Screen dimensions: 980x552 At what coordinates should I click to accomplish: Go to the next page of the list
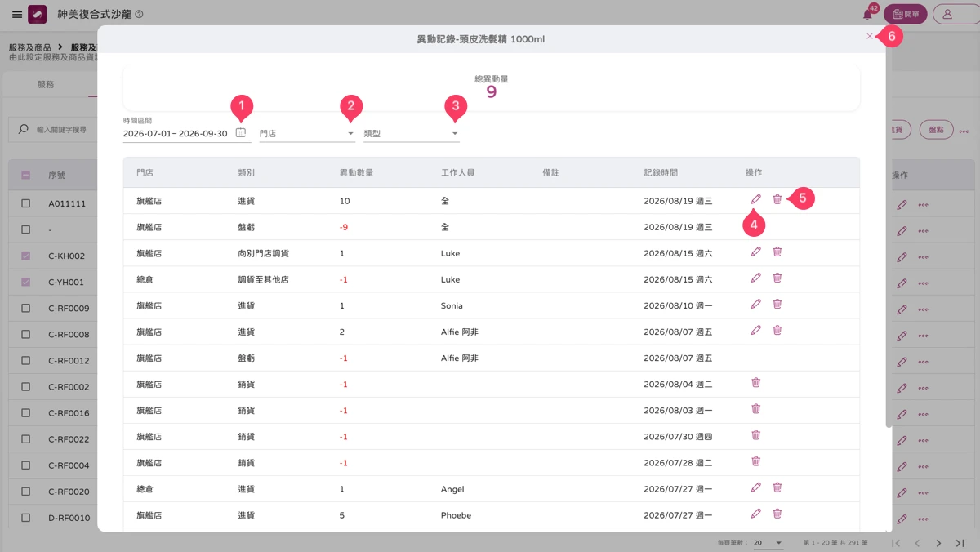939,543
